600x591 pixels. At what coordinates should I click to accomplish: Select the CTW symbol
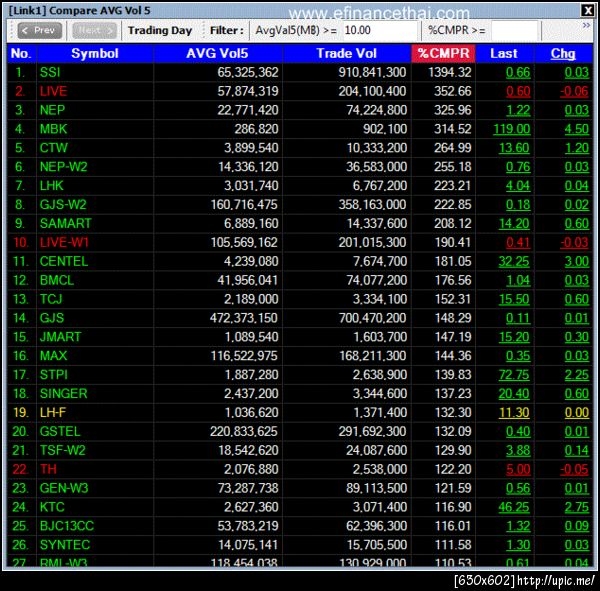click(x=54, y=148)
